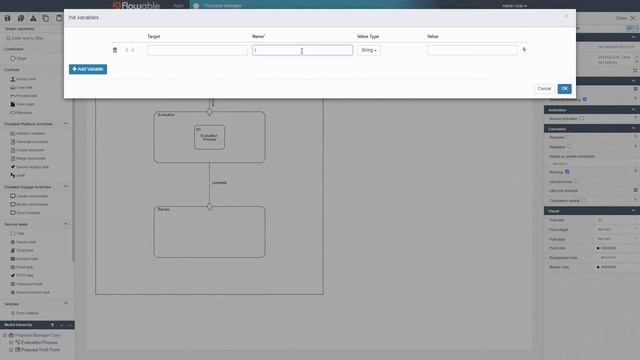Image resolution: width=640 pixels, height=360 pixels.
Task: Pick the Border color swatch
Action: click(598, 267)
